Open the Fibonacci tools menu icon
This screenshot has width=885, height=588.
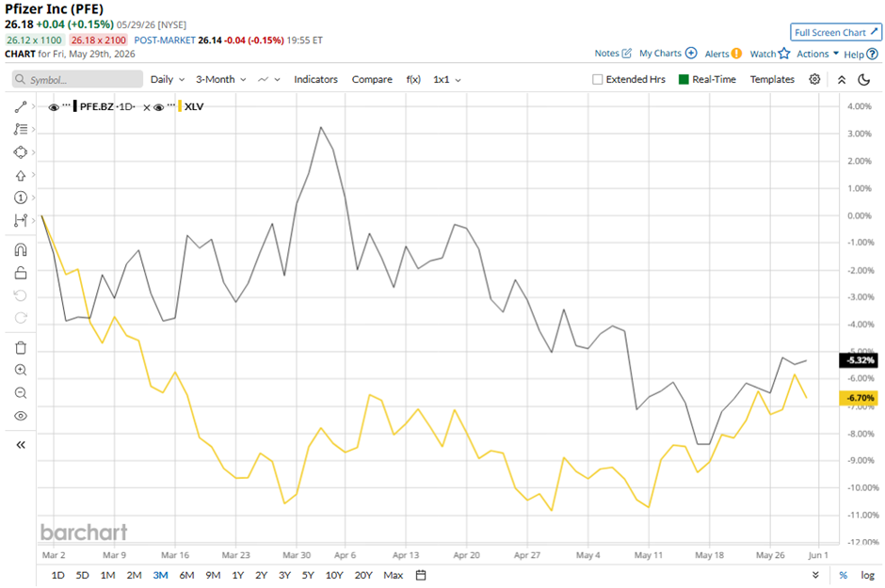pyautogui.click(x=21, y=129)
